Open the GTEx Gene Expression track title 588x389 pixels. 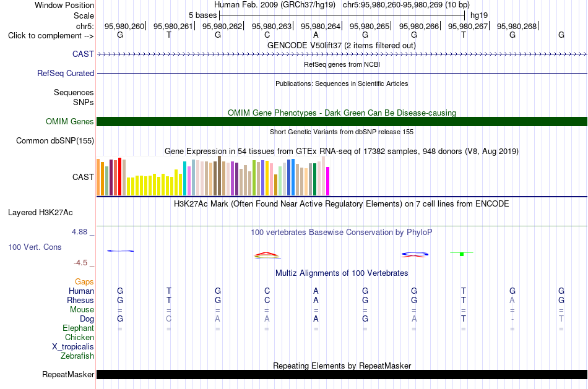342,151
